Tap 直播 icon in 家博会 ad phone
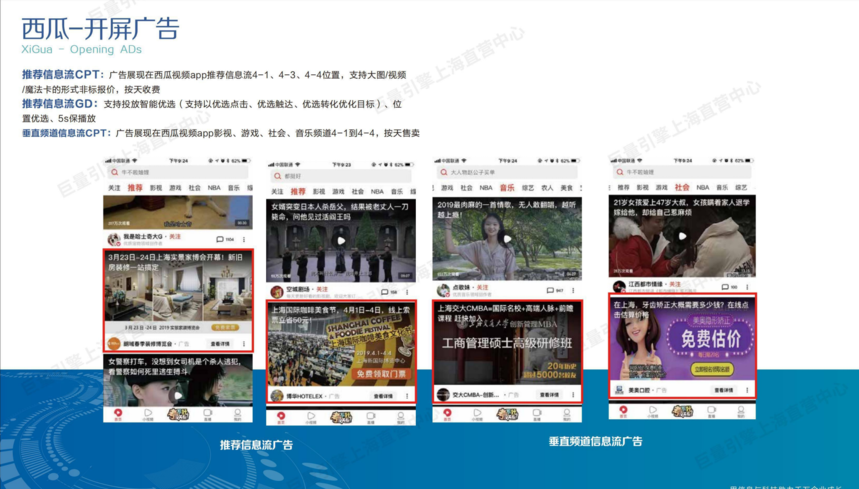This screenshot has width=859, height=489. coord(208,415)
